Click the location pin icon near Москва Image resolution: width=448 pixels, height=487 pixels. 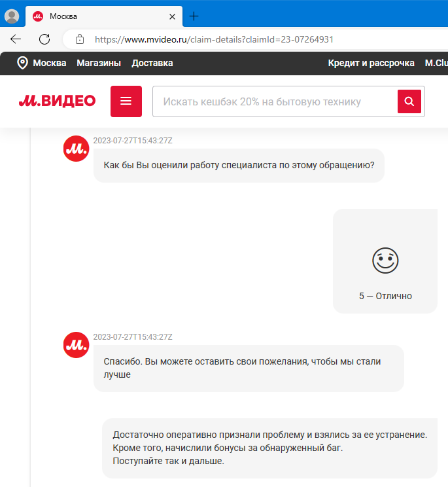tap(22, 63)
